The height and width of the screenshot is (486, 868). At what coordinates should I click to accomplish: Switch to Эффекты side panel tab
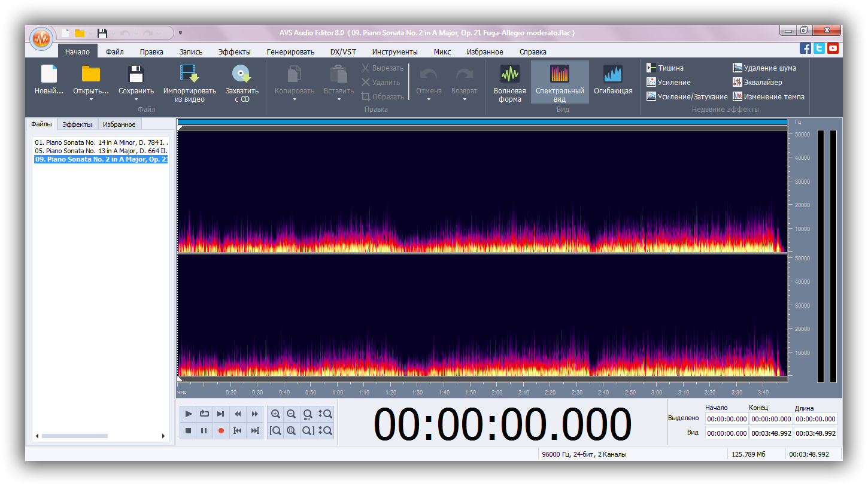pos(77,124)
